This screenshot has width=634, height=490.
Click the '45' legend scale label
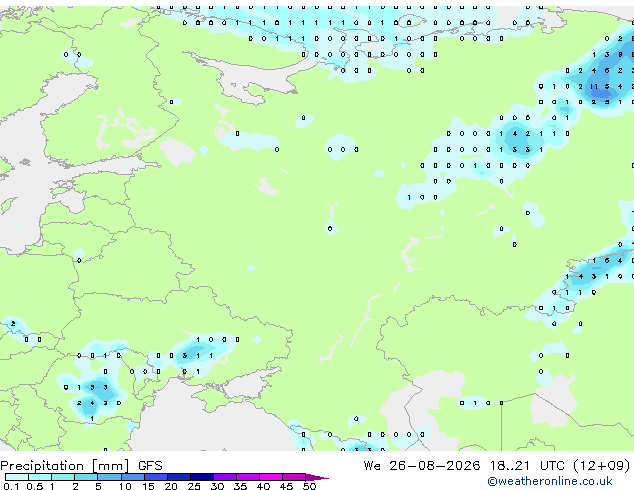pyautogui.click(x=286, y=486)
